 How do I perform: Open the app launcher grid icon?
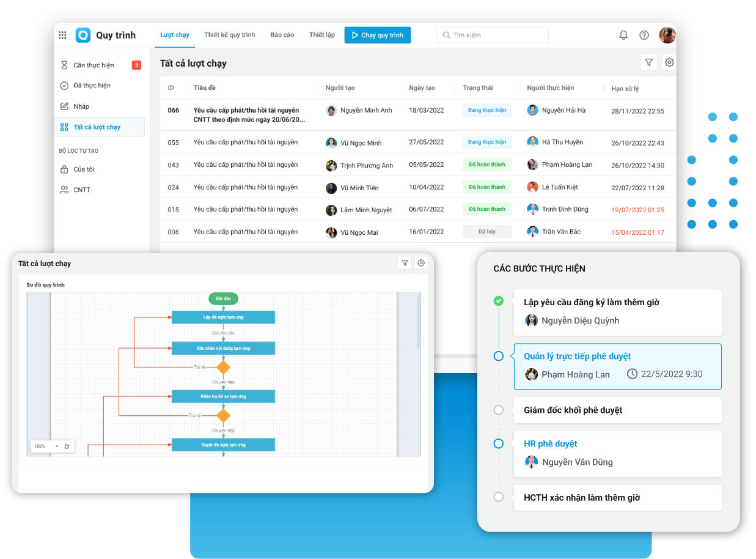[x=62, y=35]
